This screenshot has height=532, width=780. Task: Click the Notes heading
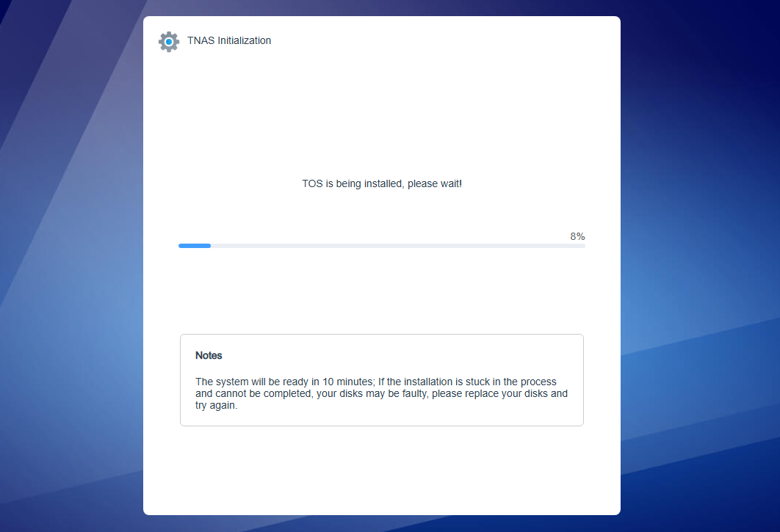point(209,355)
